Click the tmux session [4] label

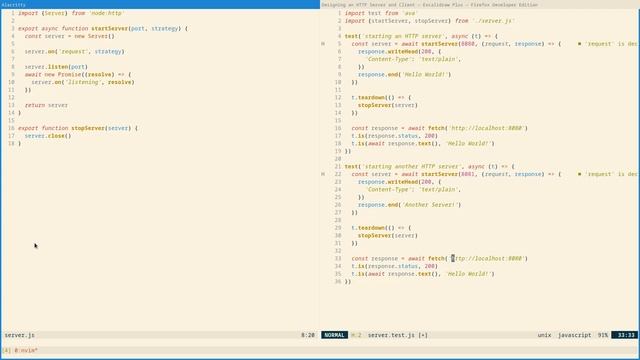click(7, 350)
